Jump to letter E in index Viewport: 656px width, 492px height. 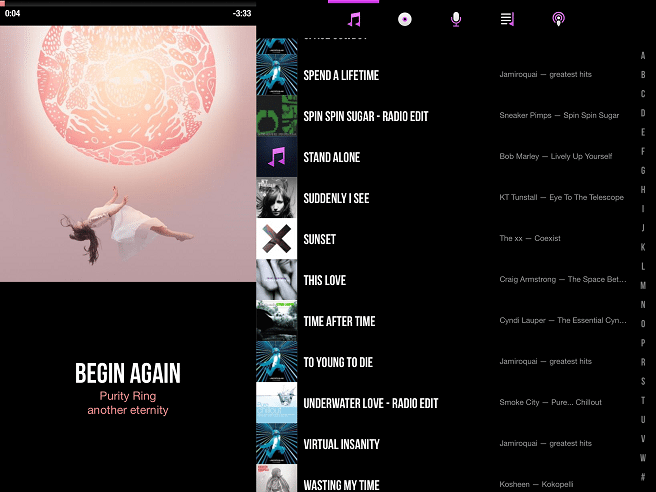pyautogui.click(x=643, y=132)
